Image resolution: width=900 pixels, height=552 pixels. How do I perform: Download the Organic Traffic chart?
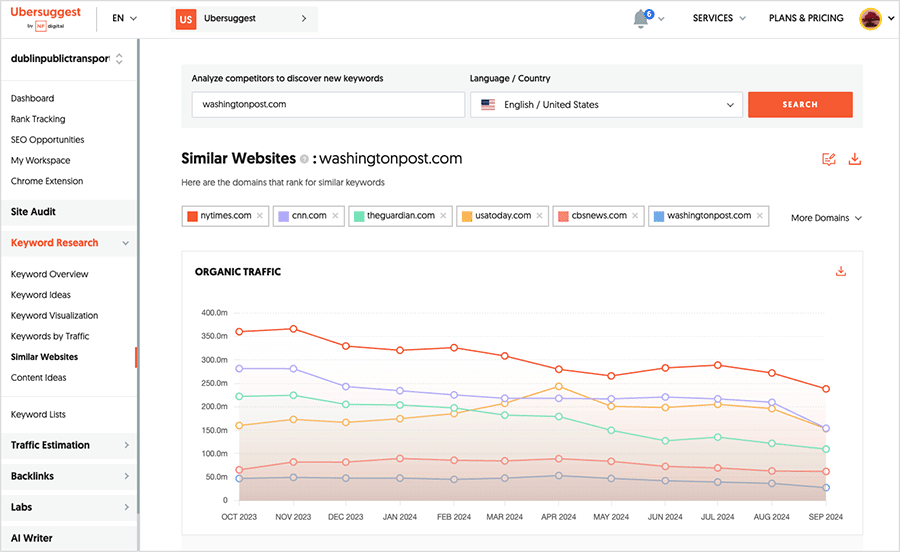coord(841,271)
